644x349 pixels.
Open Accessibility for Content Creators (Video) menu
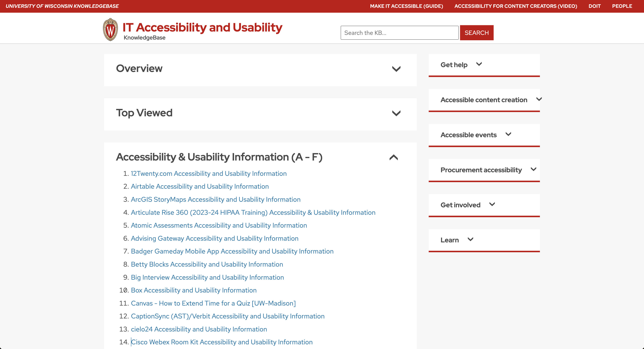coord(515,6)
